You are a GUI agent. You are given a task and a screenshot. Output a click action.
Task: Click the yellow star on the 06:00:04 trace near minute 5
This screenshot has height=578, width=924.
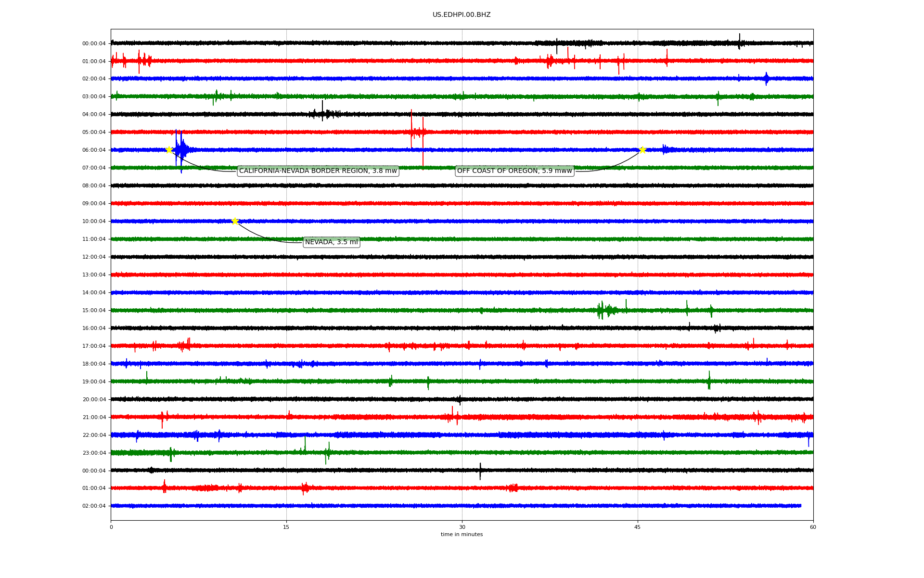coord(169,150)
